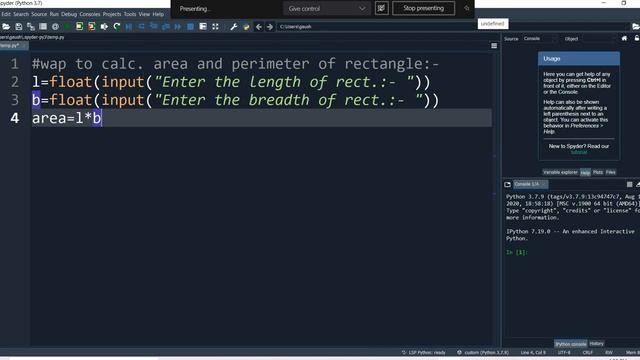
Task: Click the debug Step over icon
Action: pyautogui.click(x=141, y=27)
